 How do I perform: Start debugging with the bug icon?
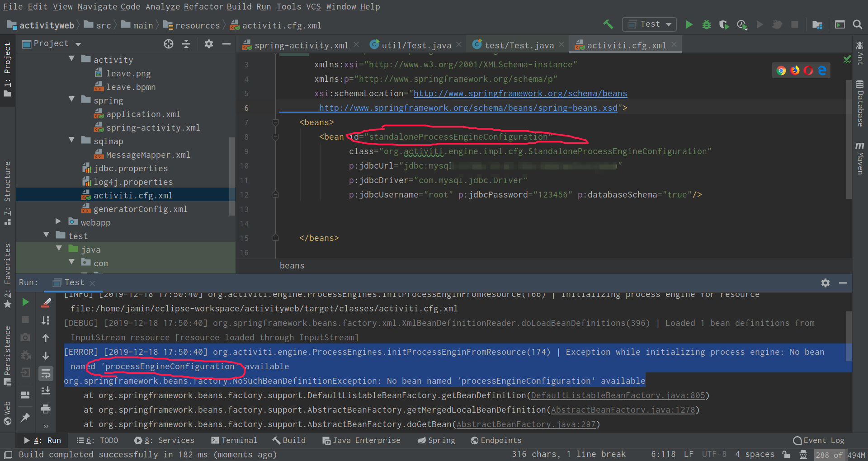coord(706,24)
